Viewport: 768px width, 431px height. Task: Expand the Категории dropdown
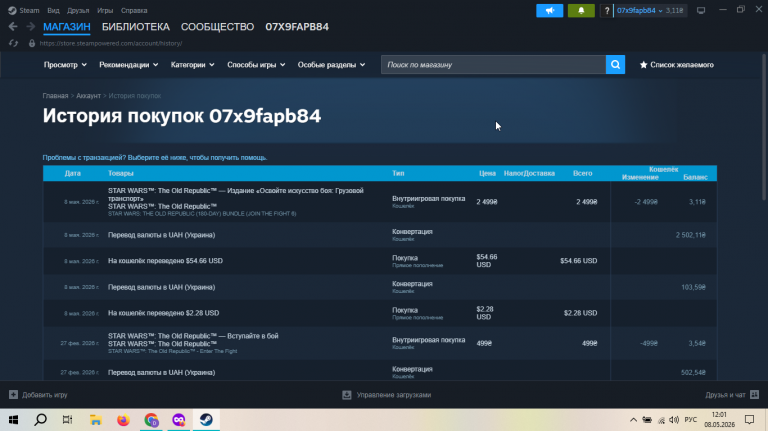[192, 65]
